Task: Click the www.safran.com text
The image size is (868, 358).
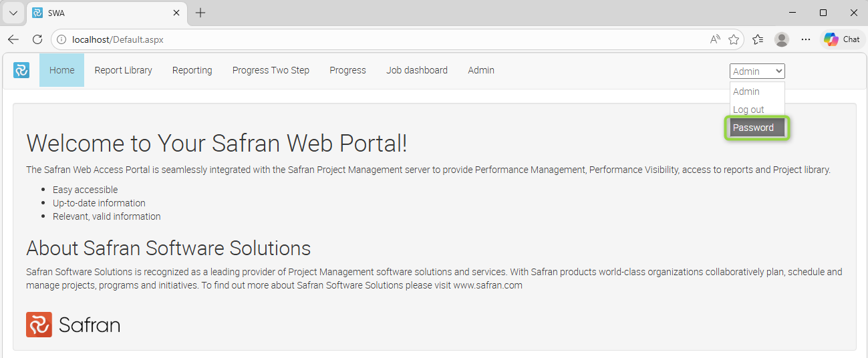Action: 488,285
